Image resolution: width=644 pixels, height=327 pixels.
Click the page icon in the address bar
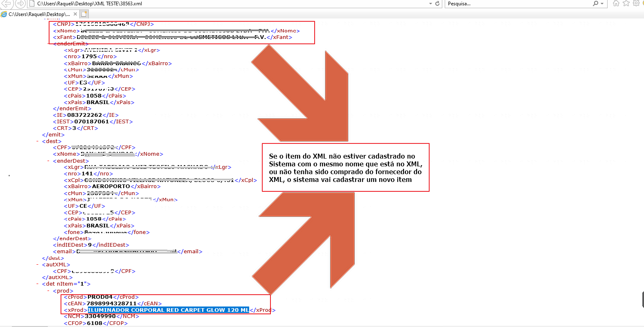pyautogui.click(x=32, y=3)
